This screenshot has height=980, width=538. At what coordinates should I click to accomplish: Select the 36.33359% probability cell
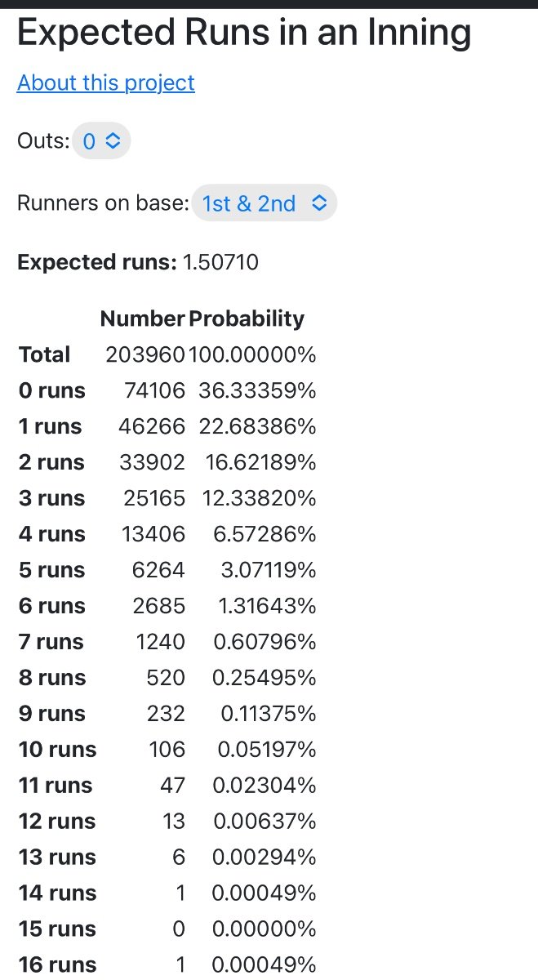tap(256, 390)
